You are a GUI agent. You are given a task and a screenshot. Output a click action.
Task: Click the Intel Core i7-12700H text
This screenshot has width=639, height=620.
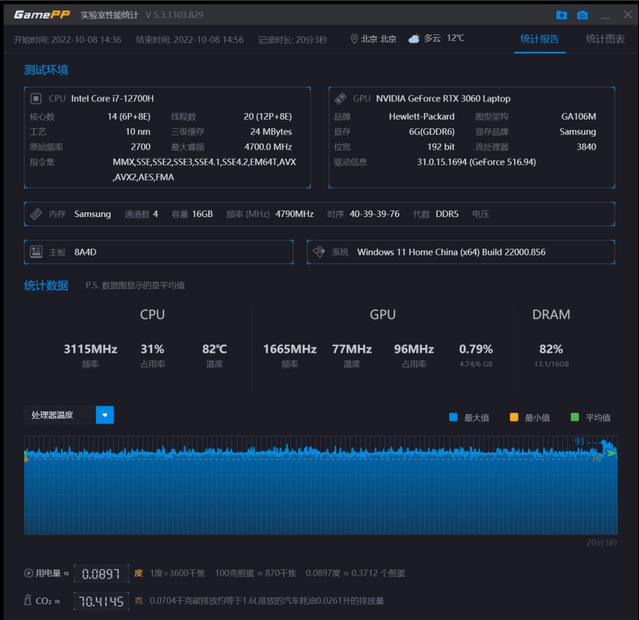(x=112, y=99)
